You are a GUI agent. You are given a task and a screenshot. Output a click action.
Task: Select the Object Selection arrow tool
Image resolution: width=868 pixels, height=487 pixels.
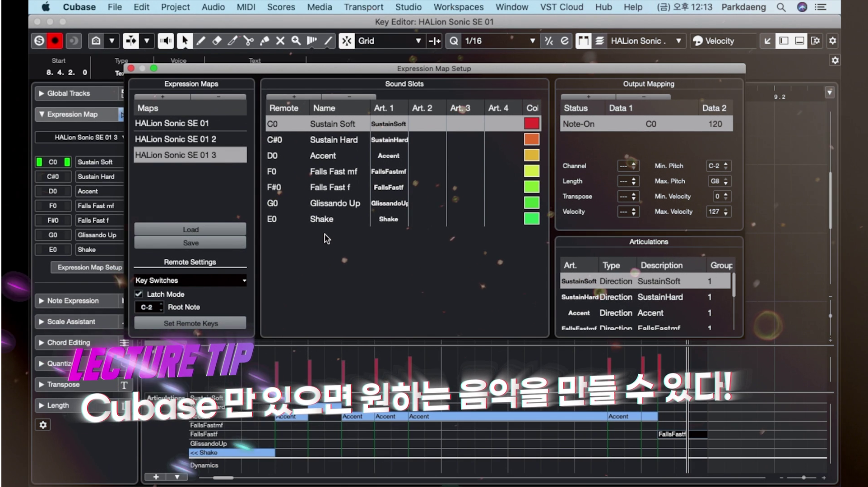click(x=184, y=41)
